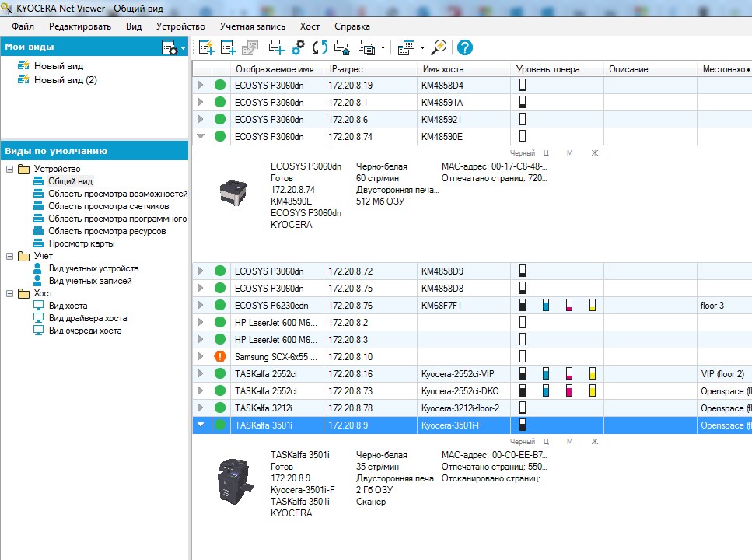752x560 pixels.
Task: Expand ECOSYS P6230cdn row details
Action: pyautogui.click(x=201, y=305)
